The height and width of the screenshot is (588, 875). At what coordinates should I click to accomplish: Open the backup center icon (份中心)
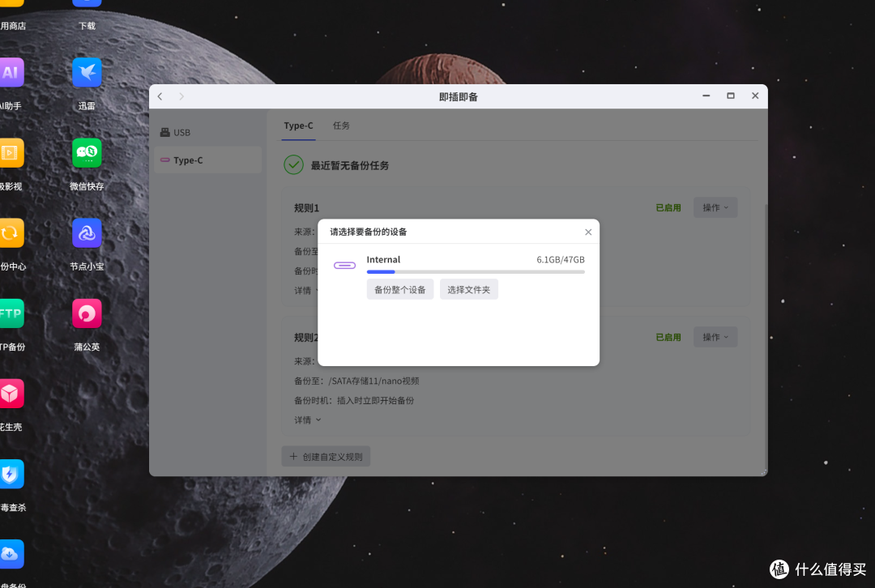(11, 233)
